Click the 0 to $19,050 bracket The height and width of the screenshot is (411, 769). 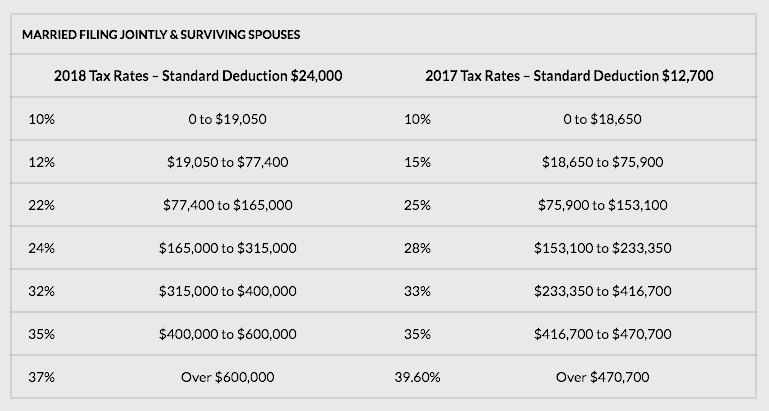pyautogui.click(x=227, y=119)
